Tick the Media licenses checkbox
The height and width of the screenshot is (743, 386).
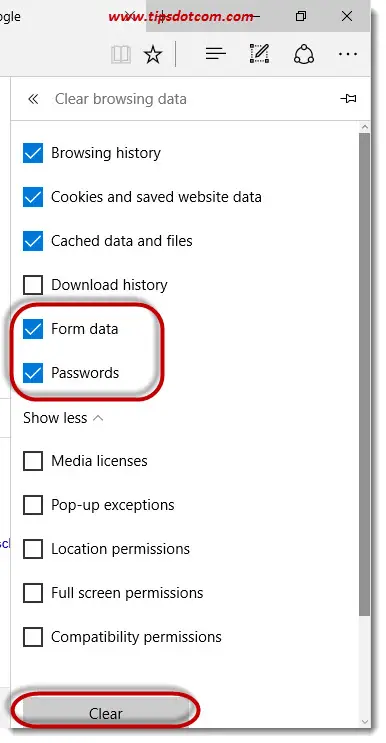(x=33, y=461)
